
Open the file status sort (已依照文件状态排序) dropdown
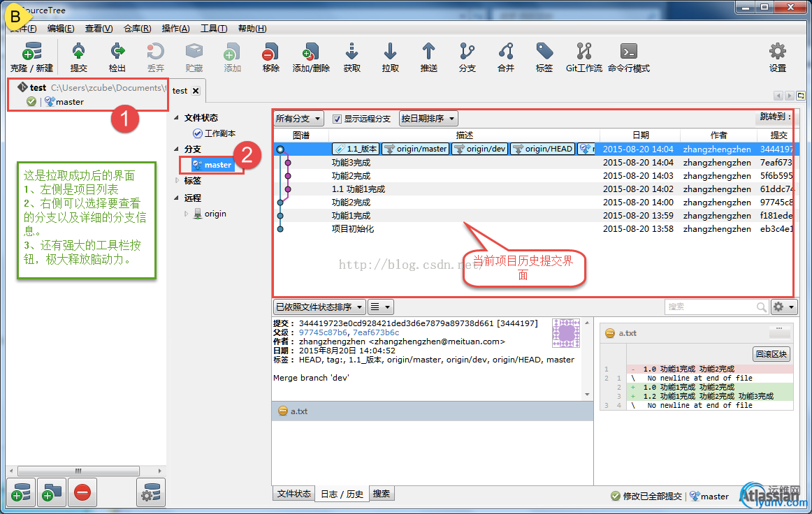coord(319,307)
